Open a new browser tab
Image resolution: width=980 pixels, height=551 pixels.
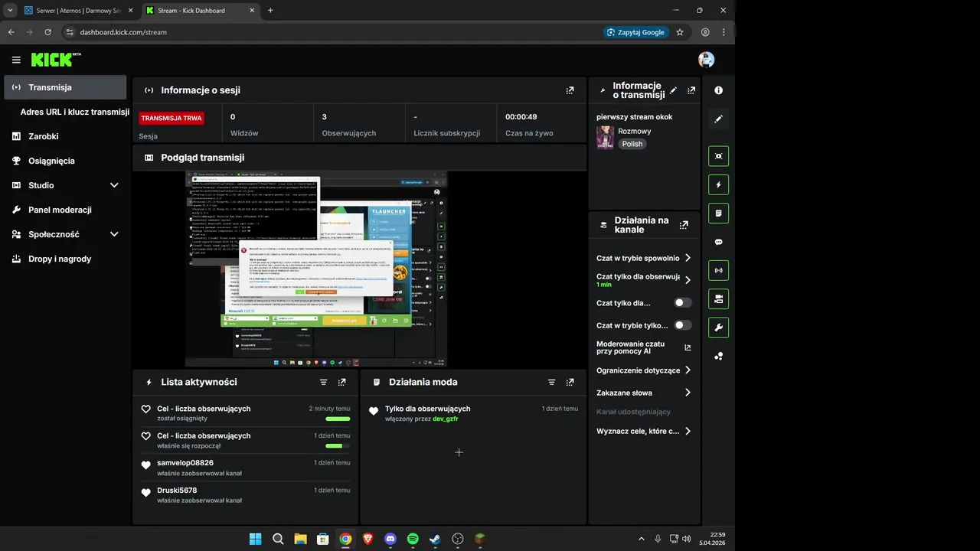pos(270,11)
